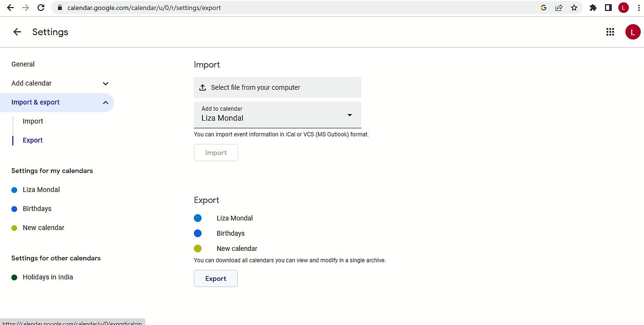Click the back arrow beside Settings
644x325 pixels.
pyautogui.click(x=17, y=32)
